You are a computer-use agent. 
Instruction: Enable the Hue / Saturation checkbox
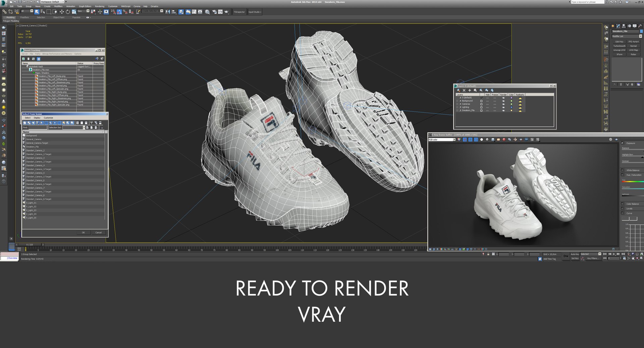pyautogui.click(x=622, y=175)
